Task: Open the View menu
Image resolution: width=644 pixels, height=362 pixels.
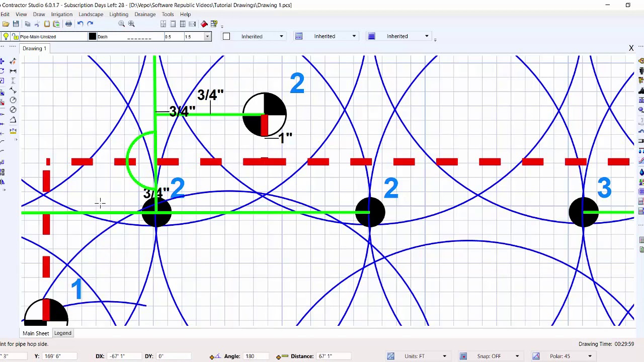Action: 21,15
